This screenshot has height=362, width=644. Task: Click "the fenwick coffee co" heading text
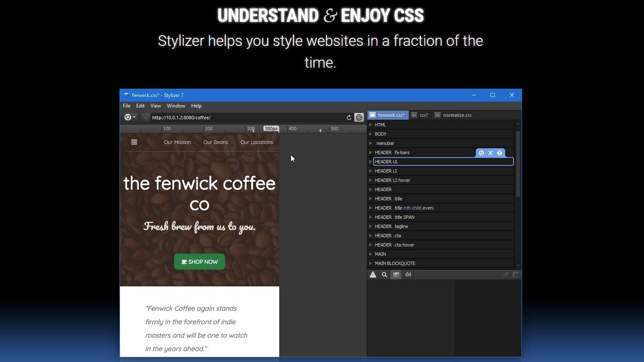coord(199,194)
